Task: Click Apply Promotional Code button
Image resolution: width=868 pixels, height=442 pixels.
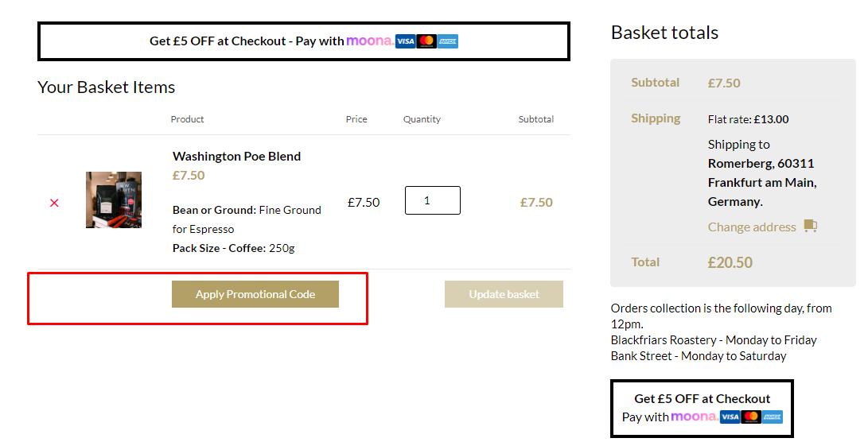Action: 255,294
